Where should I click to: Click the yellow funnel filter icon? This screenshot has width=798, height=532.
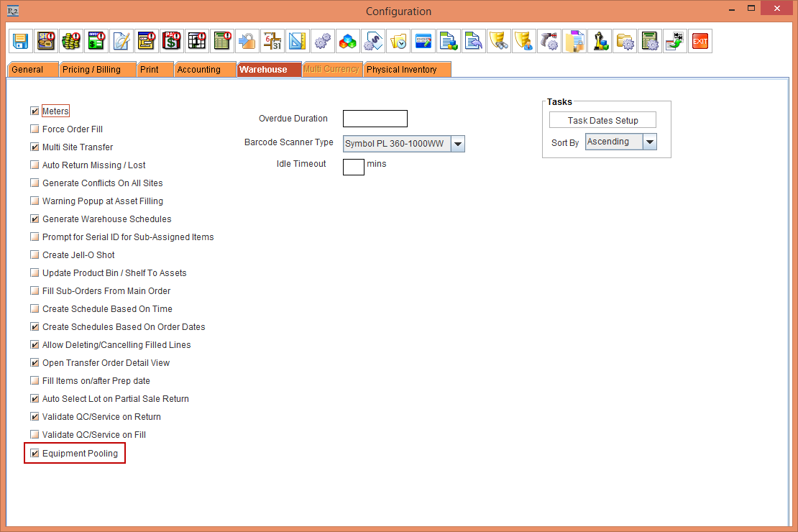(499, 41)
